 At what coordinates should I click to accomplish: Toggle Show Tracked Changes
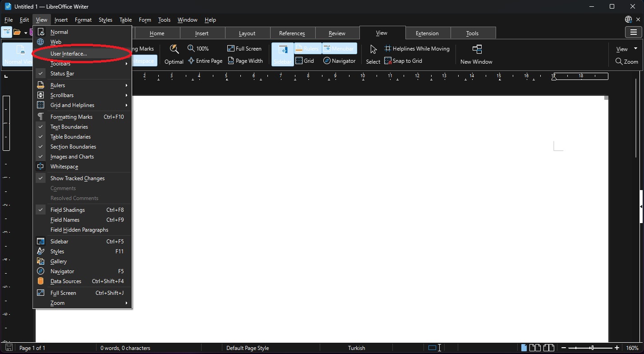(83, 178)
